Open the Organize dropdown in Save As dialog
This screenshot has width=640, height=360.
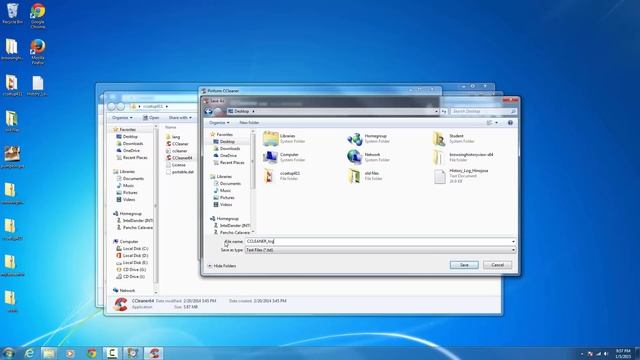(x=219, y=122)
